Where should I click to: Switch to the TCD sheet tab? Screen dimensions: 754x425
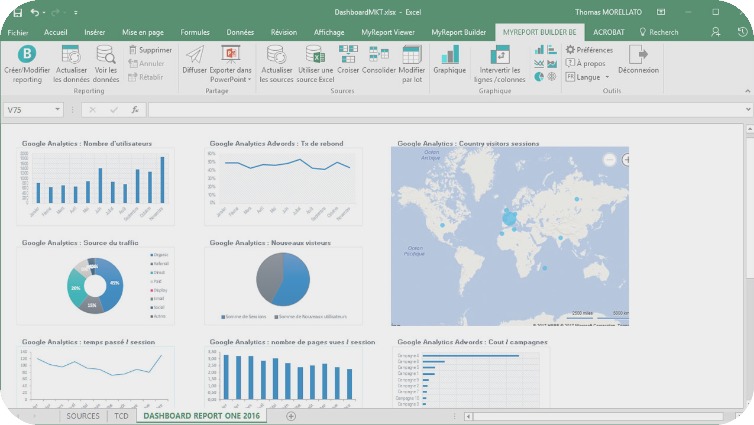point(121,416)
